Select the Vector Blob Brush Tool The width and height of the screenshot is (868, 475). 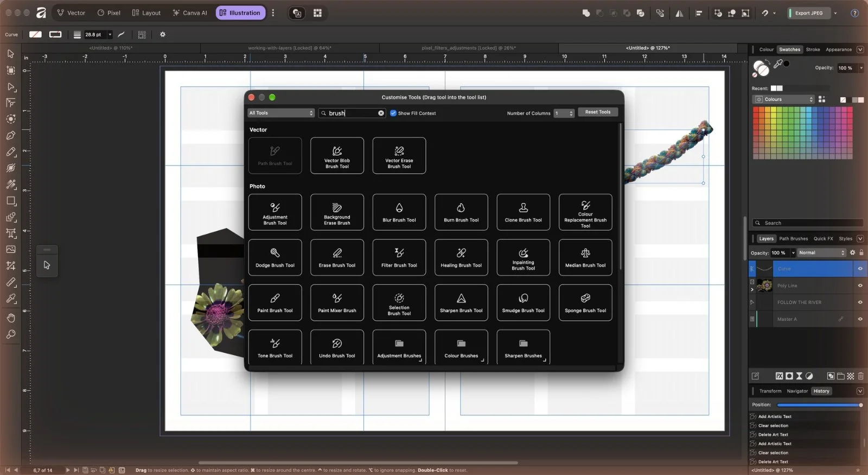(337, 156)
